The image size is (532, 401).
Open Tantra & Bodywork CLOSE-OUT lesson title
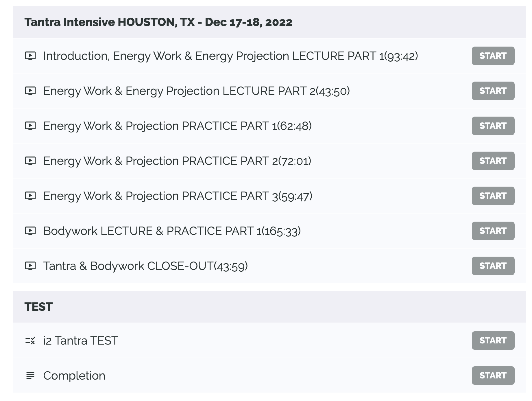[x=145, y=266]
